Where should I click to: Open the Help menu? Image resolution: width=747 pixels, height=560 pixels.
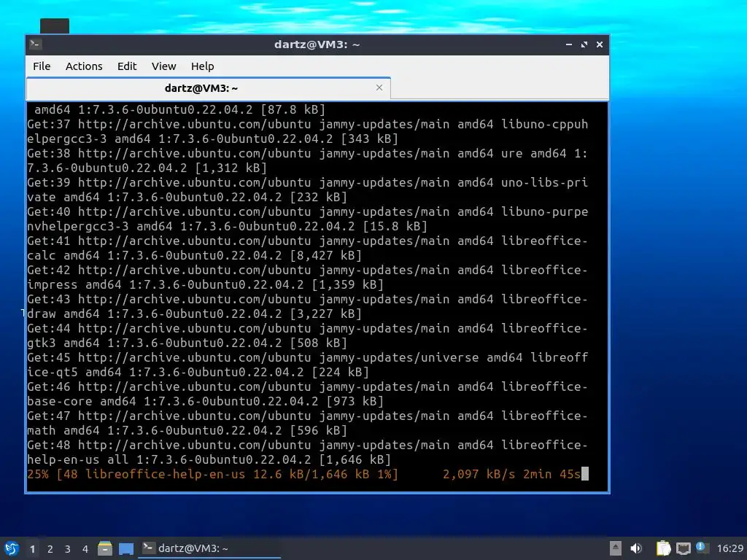pos(203,66)
